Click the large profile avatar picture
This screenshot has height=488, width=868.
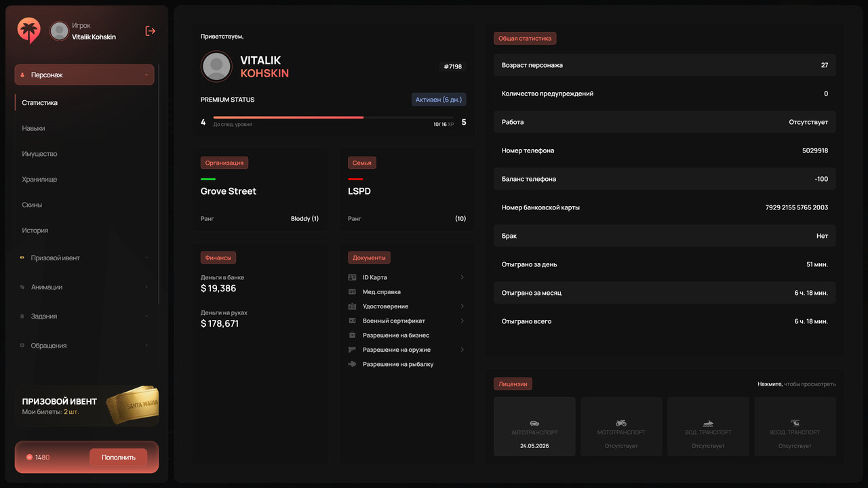click(216, 66)
